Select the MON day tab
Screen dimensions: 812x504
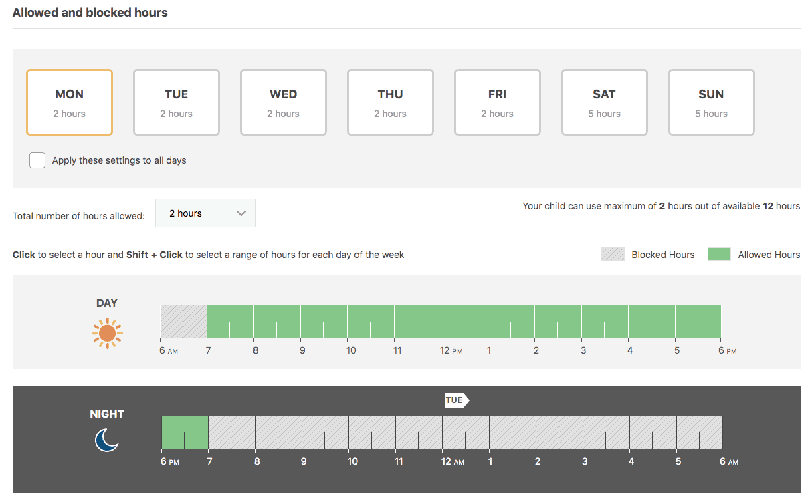point(70,102)
